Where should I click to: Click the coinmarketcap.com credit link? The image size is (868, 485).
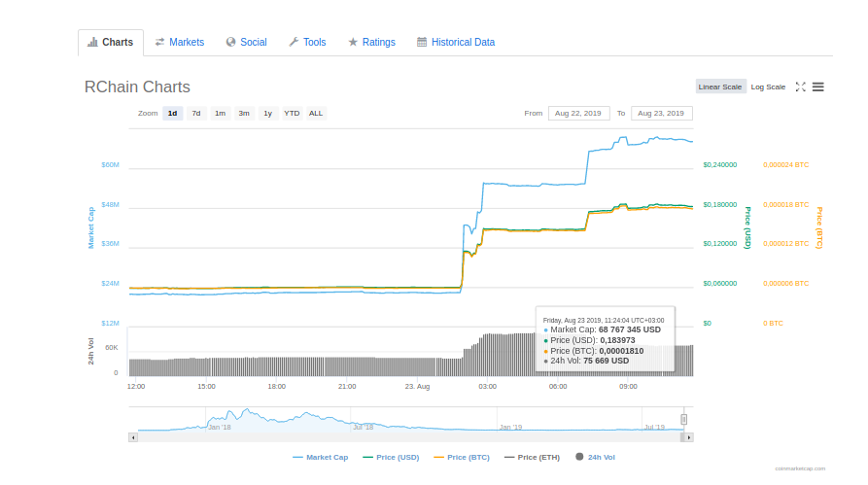[x=800, y=468]
